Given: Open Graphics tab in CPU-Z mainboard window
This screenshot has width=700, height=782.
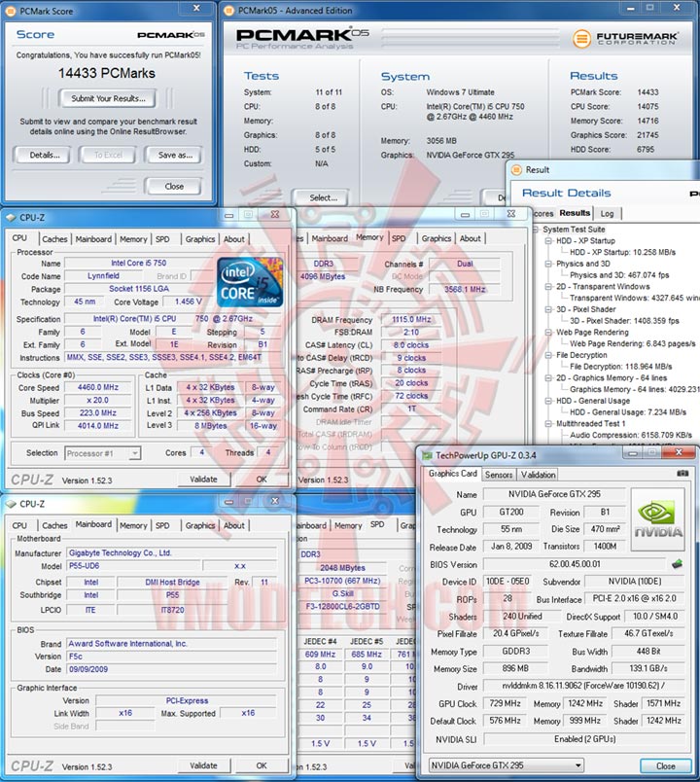Looking at the screenshot, I should point(200,525).
